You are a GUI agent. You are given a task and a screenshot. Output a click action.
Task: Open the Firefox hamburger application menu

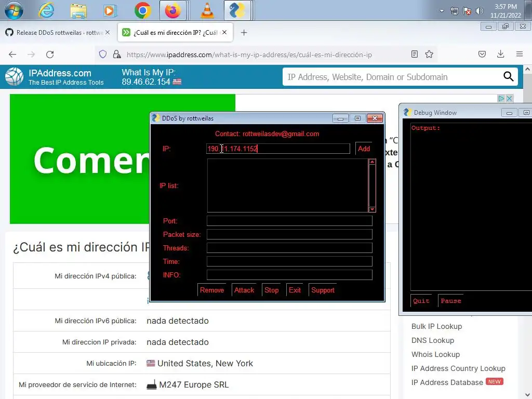click(x=520, y=54)
